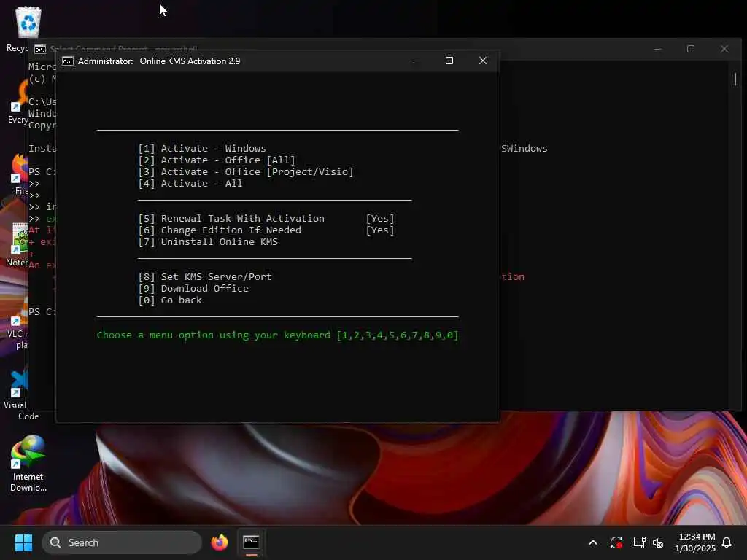
Task: Click the '[2] Activate - Office [All]' line
Action: 217,160
